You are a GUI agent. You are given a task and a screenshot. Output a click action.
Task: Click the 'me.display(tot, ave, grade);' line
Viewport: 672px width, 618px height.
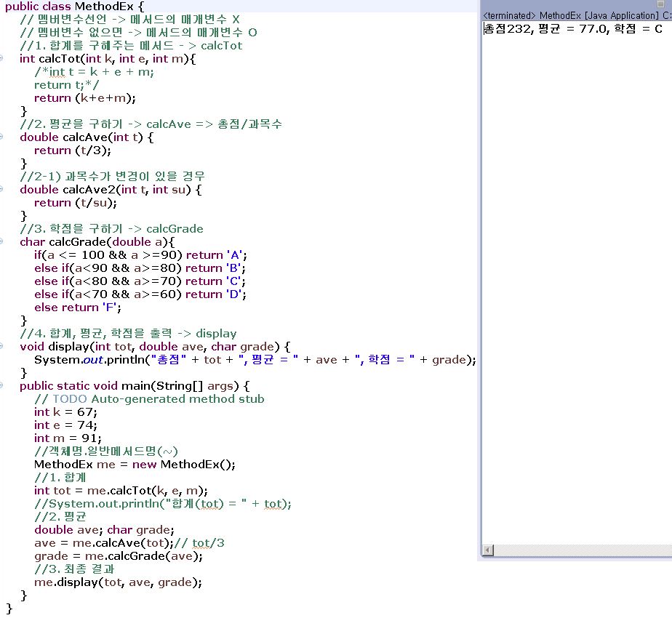(118, 582)
